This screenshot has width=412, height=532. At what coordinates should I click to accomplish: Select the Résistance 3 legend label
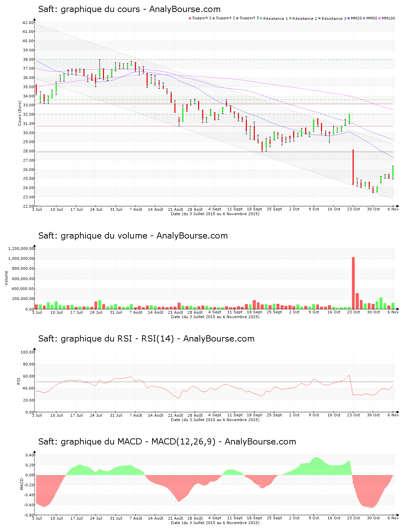click(x=334, y=19)
